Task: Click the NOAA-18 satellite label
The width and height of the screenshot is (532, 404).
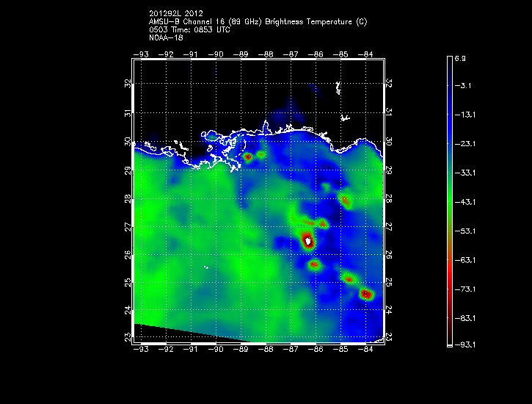Action: [x=165, y=37]
